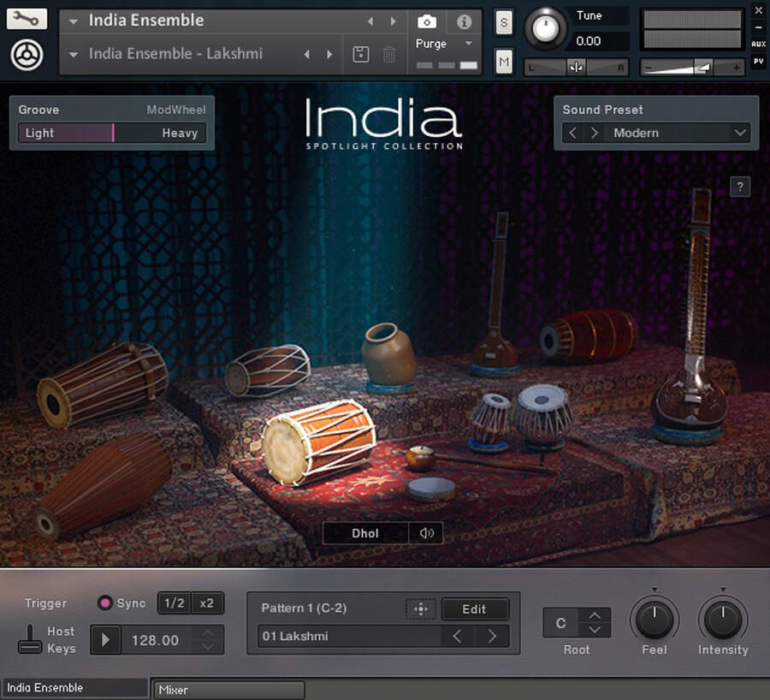The image size is (770, 700).
Task: Switch to the Mixer tab
Action: point(228,690)
